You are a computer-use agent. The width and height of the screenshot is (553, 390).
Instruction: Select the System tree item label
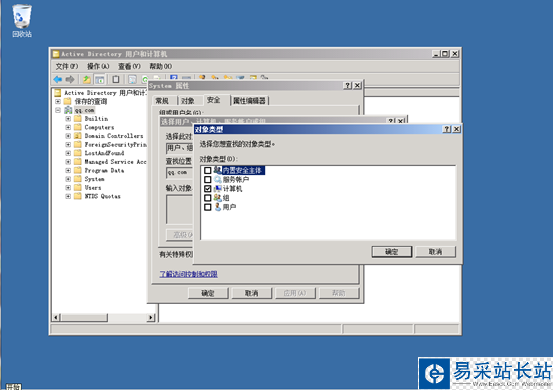(94, 179)
